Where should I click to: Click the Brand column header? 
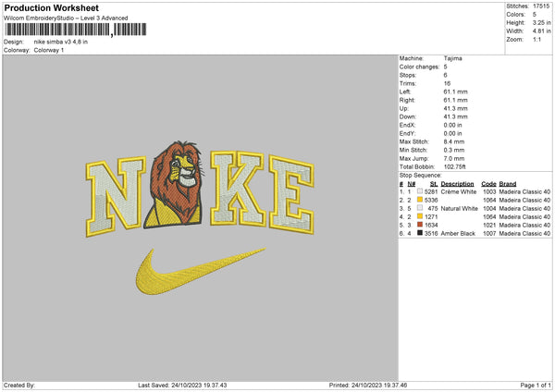[x=508, y=184]
